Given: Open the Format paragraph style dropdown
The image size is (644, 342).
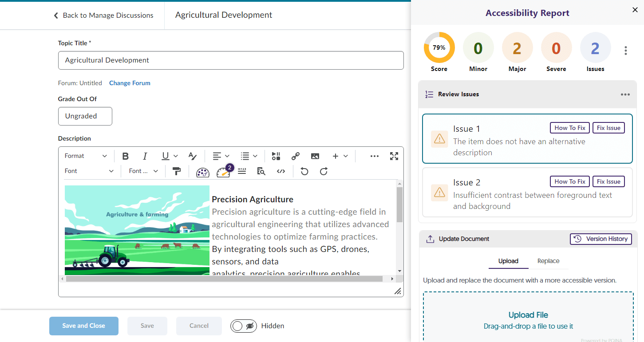Looking at the screenshot, I should [x=86, y=156].
